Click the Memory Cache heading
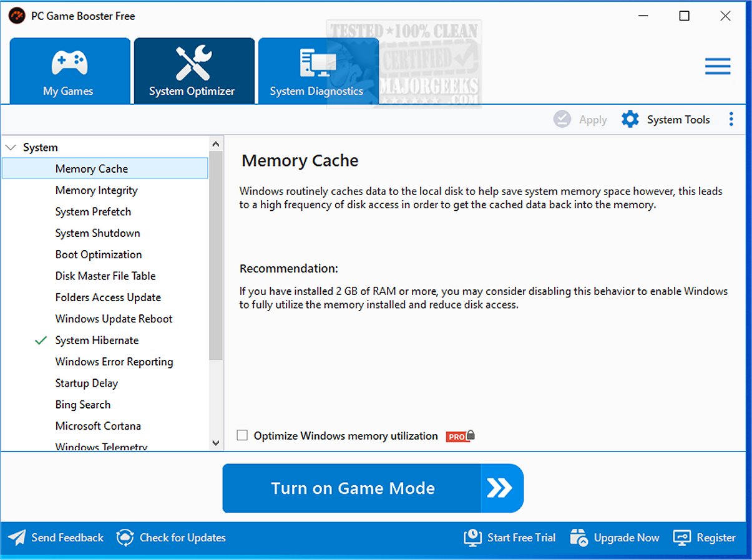Image resolution: width=752 pixels, height=560 pixels. [300, 161]
